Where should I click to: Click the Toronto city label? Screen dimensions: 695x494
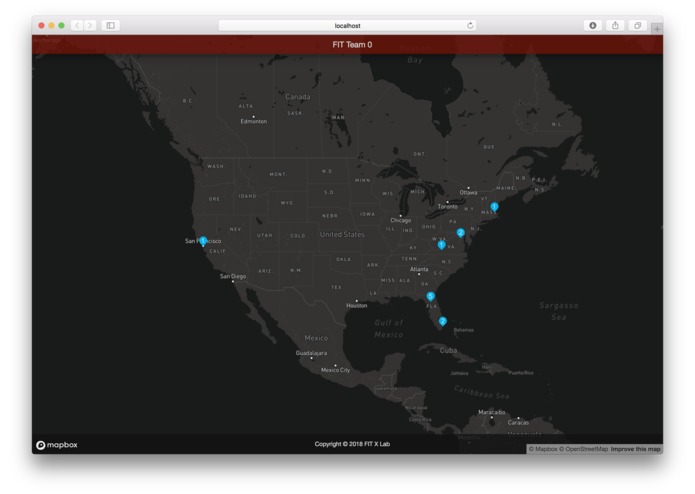coord(448,206)
